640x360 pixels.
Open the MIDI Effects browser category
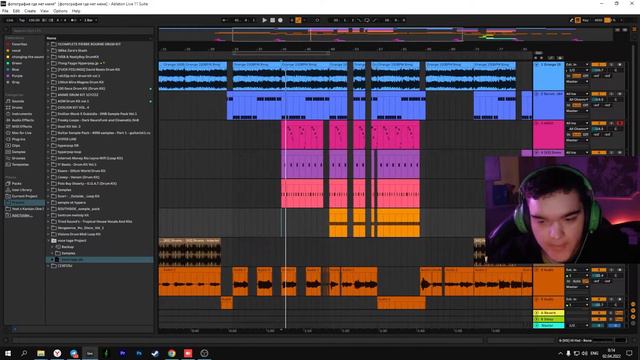(21, 127)
